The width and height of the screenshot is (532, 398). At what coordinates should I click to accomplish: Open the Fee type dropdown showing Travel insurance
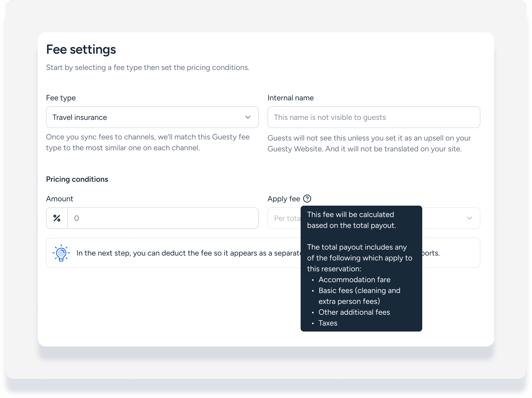tap(152, 117)
